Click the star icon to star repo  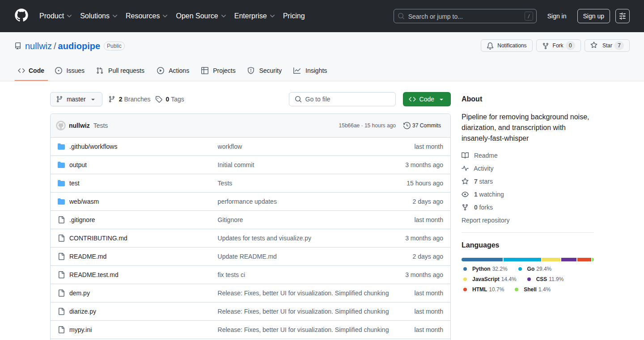point(594,45)
